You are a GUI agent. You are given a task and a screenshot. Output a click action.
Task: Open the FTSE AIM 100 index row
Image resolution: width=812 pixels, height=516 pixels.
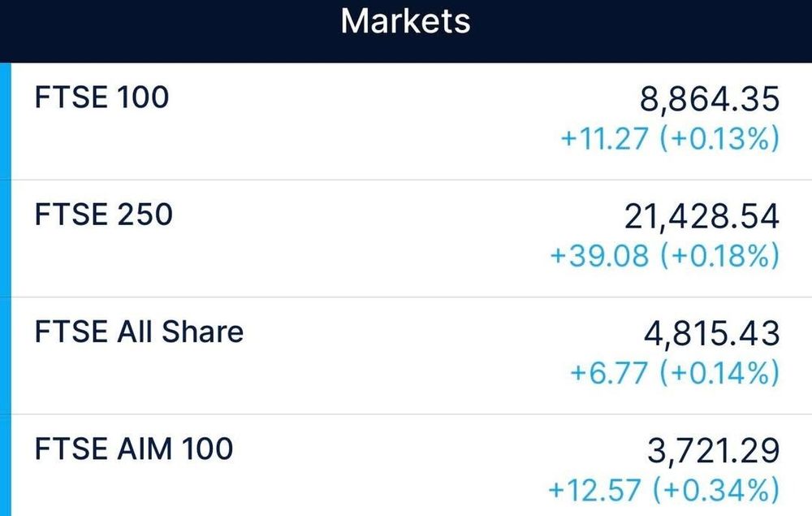(x=406, y=466)
